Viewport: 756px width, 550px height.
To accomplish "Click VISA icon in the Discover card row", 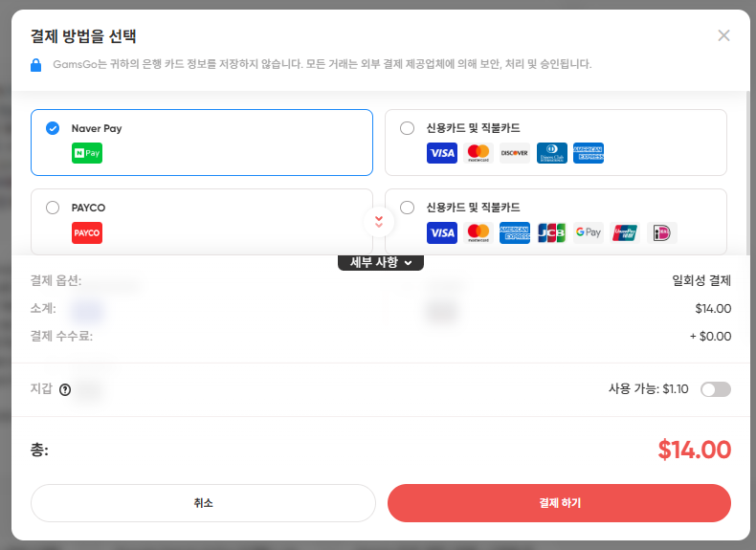I will coord(442,153).
